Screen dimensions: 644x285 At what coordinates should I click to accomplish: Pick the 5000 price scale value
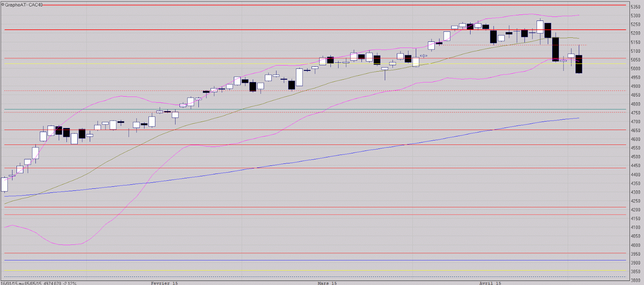click(x=636, y=68)
